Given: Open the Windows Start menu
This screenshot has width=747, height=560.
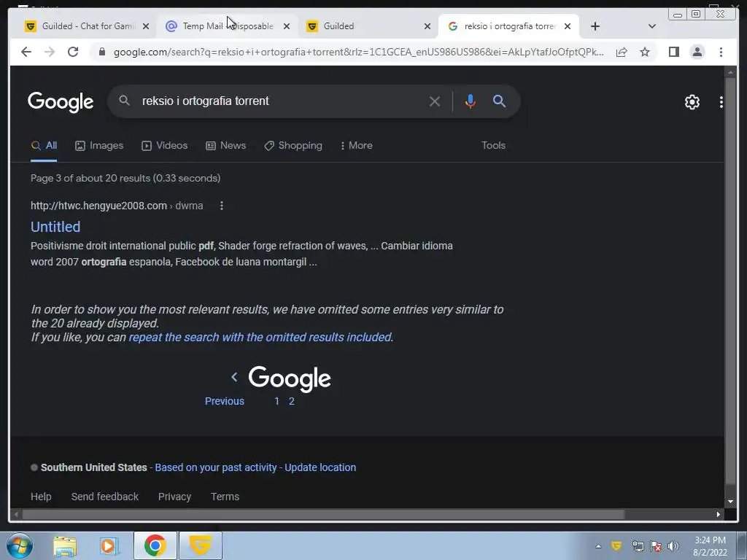Looking at the screenshot, I should (20, 545).
